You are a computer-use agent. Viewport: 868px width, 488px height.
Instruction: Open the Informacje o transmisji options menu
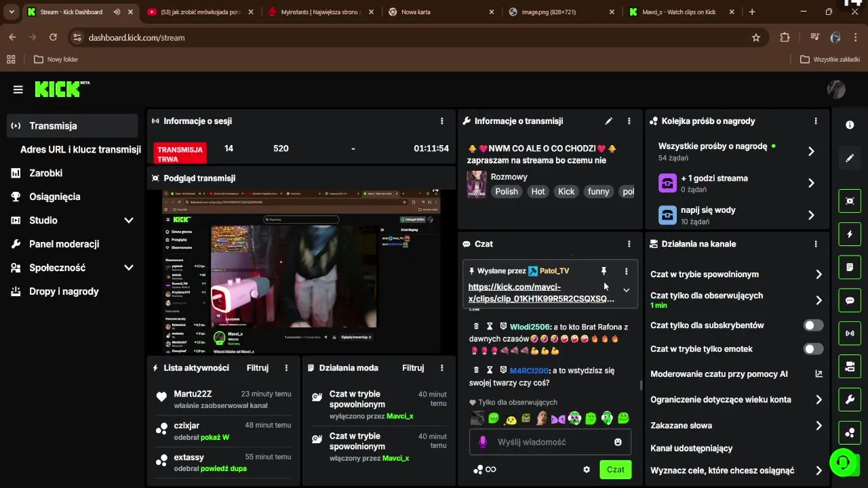(x=629, y=121)
